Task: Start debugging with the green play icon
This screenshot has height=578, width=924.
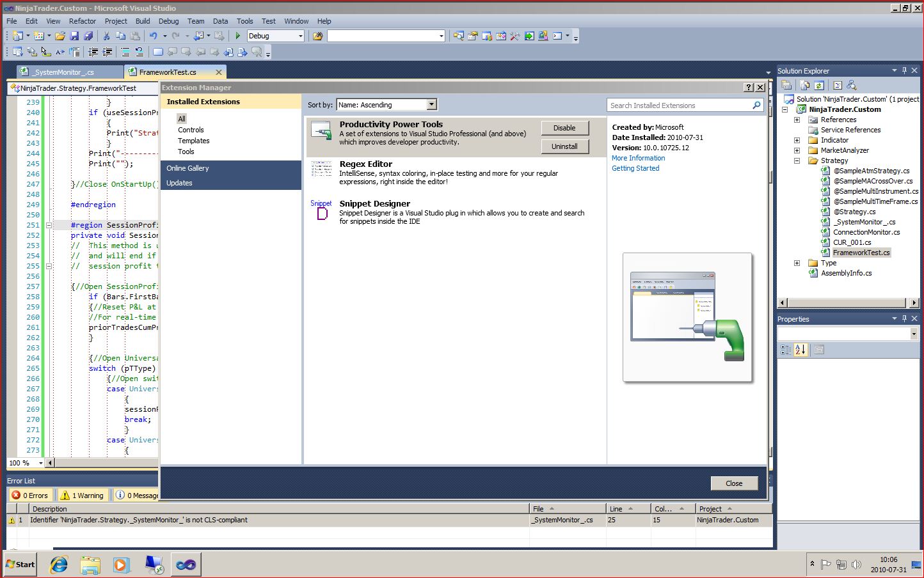Action: tap(238, 36)
